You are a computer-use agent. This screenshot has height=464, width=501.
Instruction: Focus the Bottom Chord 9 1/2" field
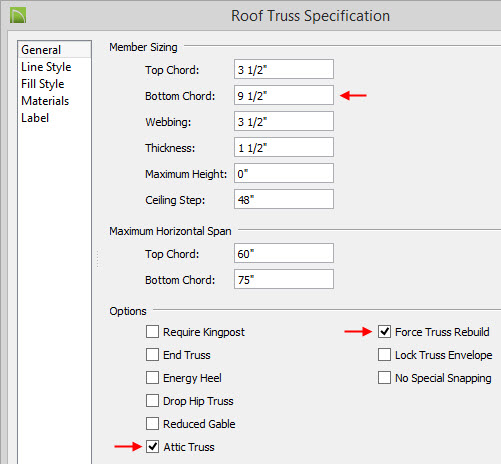coord(284,95)
